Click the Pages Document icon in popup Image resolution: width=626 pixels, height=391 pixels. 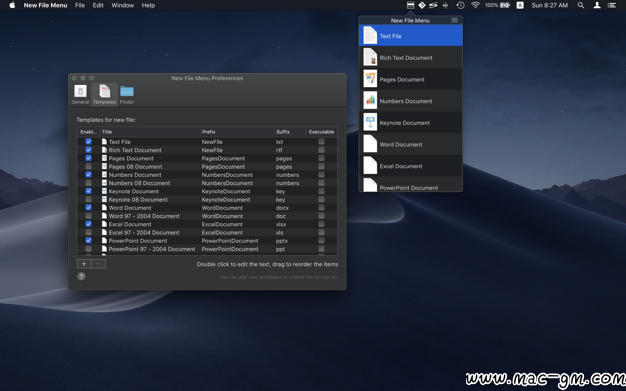coord(370,79)
